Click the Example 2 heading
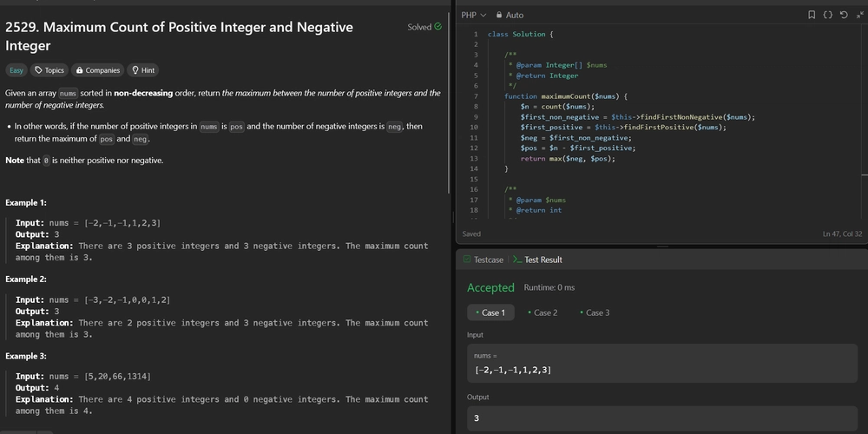The width and height of the screenshot is (868, 434). coord(26,279)
